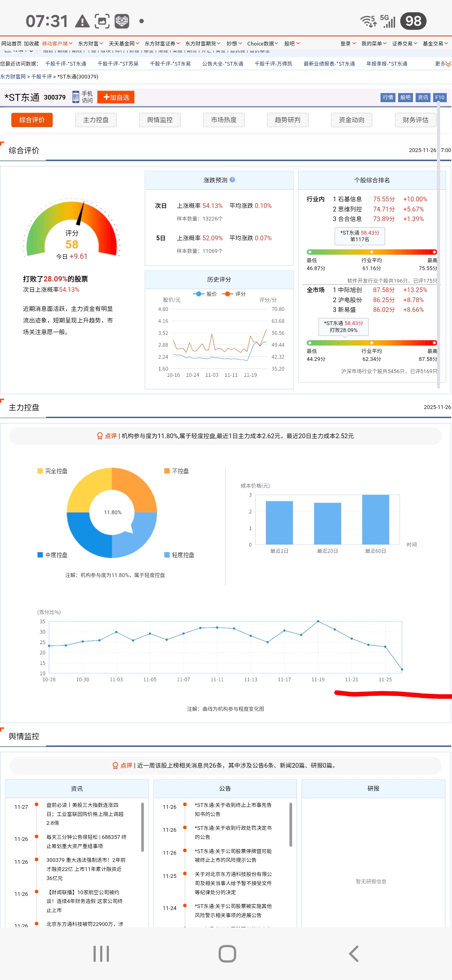Expand Choice数据 dropdown menu
The height and width of the screenshot is (980, 452).
coord(263,43)
